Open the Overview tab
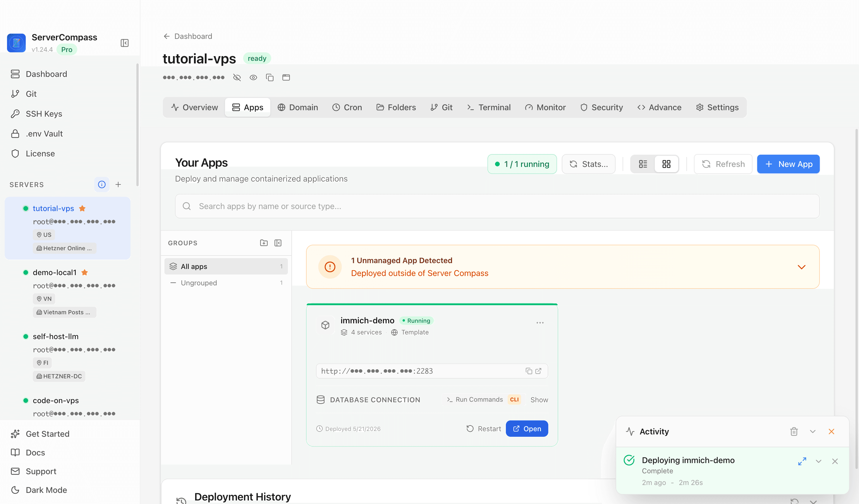Viewport: 859px width, 504px height. [x=195, y=108]
